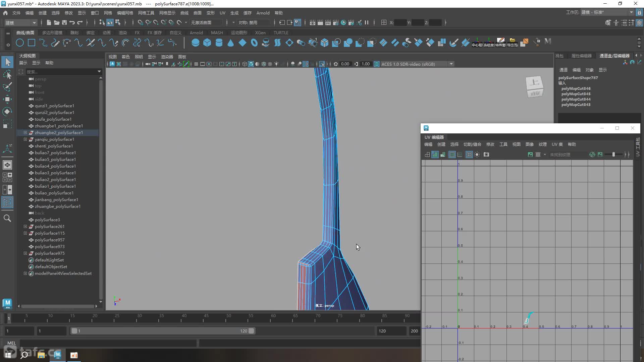Select the Pencil Curve tool on the shelf
The height and width of the screenshot is (362, 644).
coord(55,43)
